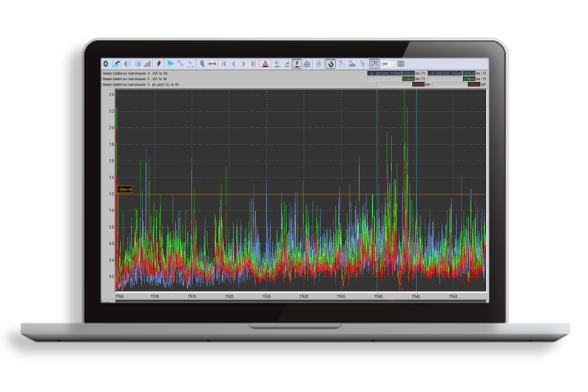Go to the last record arrow
This screenshot has height=392, width=588.
pyautogui.click(x=253, y=64)
